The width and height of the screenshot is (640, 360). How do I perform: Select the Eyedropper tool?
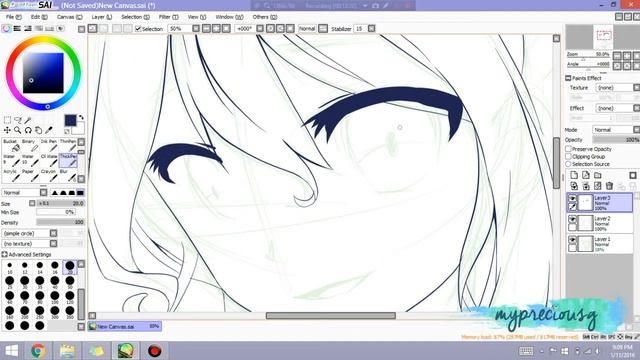pos(49,130)
